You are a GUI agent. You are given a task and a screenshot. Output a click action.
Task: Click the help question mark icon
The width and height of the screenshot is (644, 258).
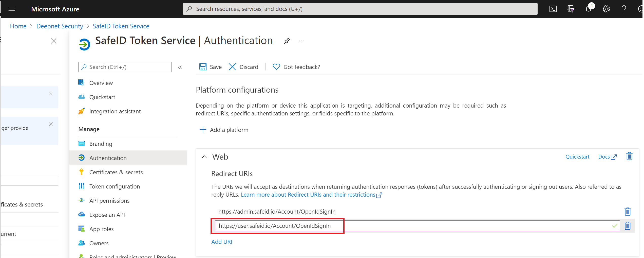[x=624, y=9]
